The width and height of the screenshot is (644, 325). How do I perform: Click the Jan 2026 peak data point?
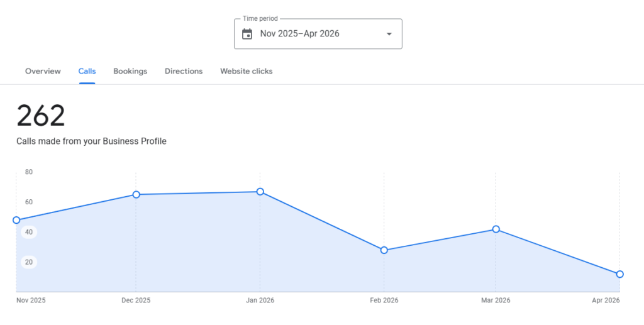tap(260, 191)
